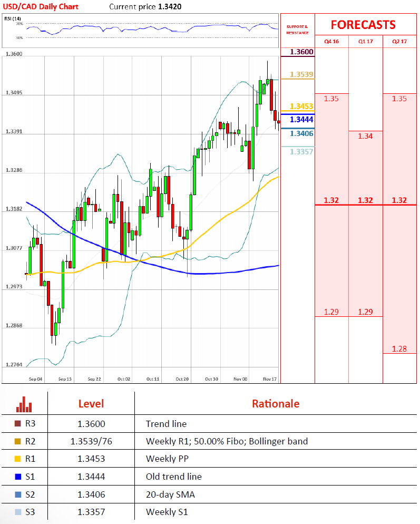Click the '20-day SMA' rationale cell
420x524 pixels.
[x=170, y=494]
